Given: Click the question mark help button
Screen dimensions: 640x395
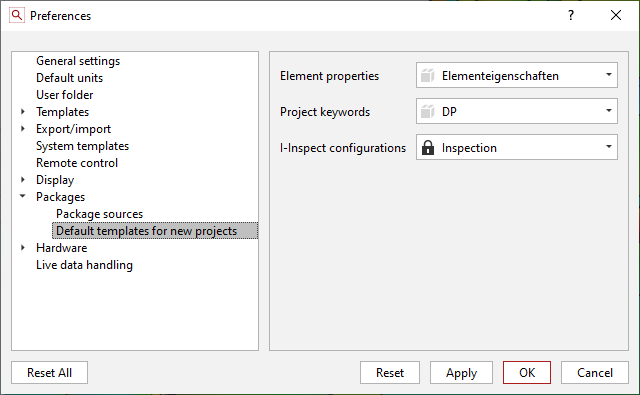Looking at the screenshot, I should (x=571, y=16).
